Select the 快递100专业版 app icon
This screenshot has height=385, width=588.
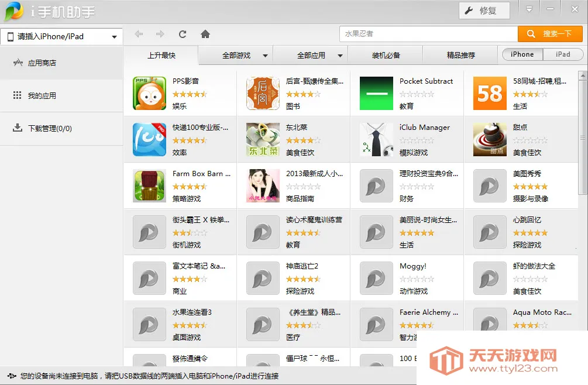149,139
